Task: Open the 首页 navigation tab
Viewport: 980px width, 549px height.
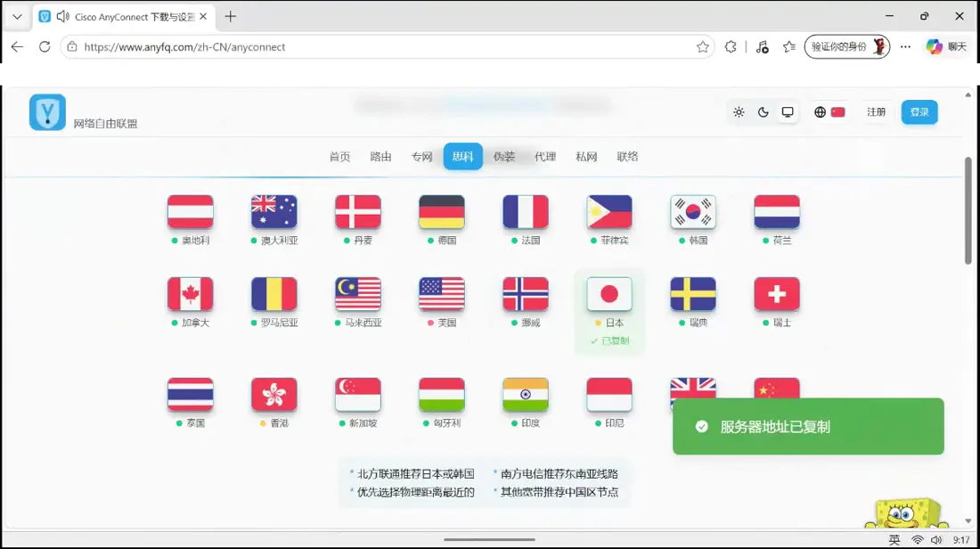Action: click(x=340, y=156)
